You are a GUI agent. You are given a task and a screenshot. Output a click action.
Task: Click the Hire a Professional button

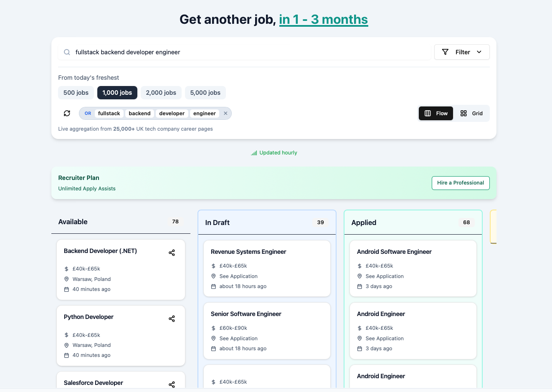tap(460, 183)
